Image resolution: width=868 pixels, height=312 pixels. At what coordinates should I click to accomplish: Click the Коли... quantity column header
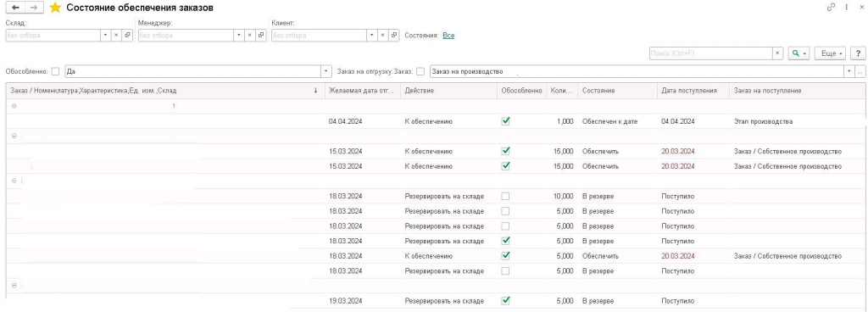[x=561, y=91]
